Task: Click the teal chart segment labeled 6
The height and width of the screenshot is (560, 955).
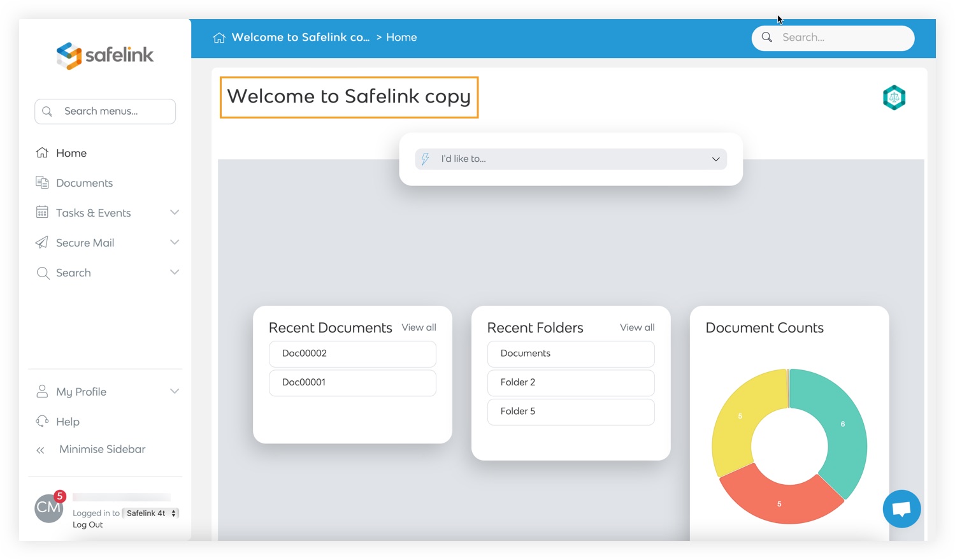Action: [843, 424]
